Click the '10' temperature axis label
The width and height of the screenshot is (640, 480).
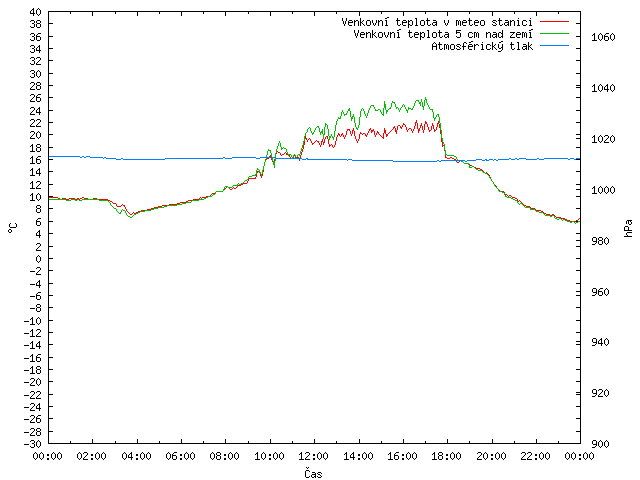coord(36,197)
